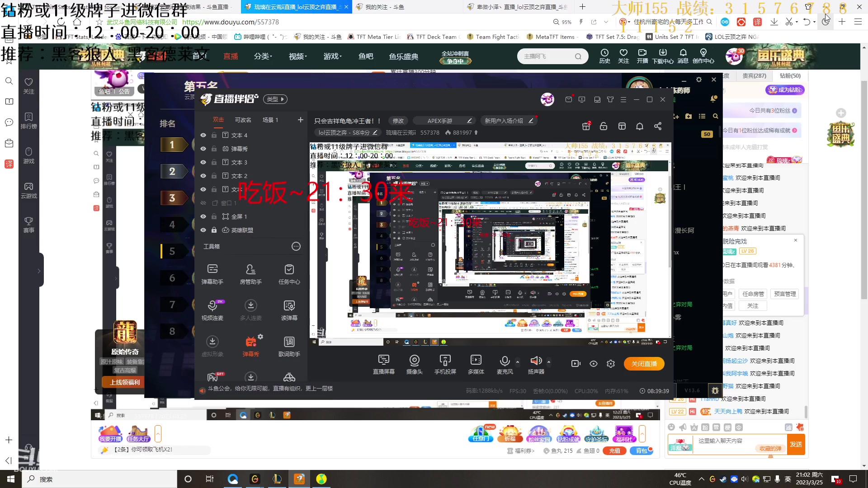The image size is (868, 488).
Task: Edit the APEX手游 category selector
Action: pos(445,121)
